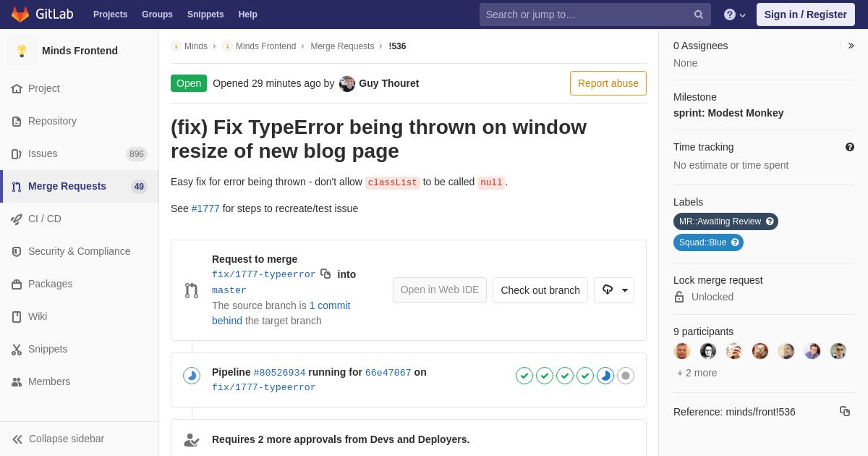Open the Projects menu in top bar

click(x=110, y=14)
